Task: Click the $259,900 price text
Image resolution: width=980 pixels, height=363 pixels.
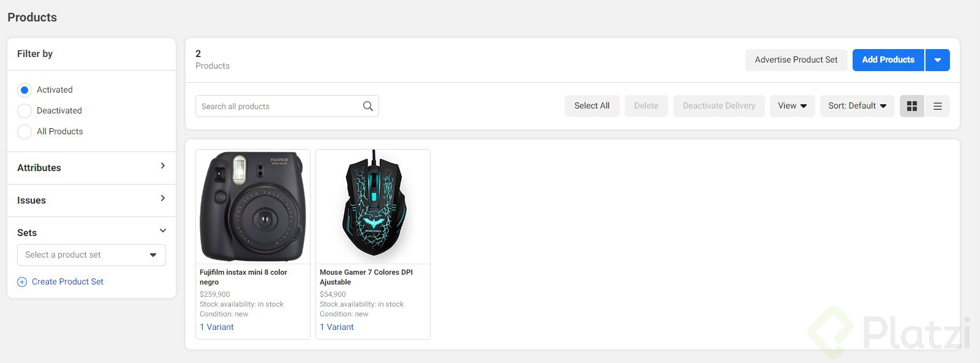Action: [215, 294]
